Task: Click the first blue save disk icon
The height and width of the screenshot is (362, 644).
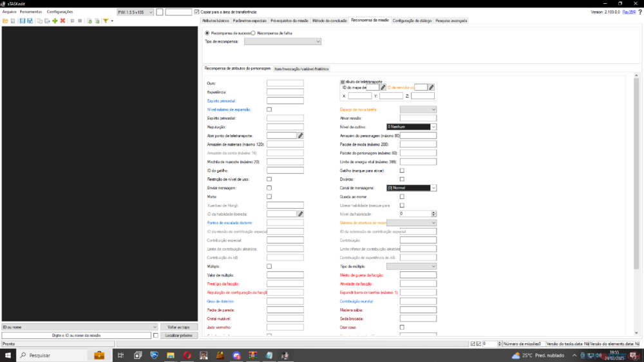Action: [x=22, y=21]
